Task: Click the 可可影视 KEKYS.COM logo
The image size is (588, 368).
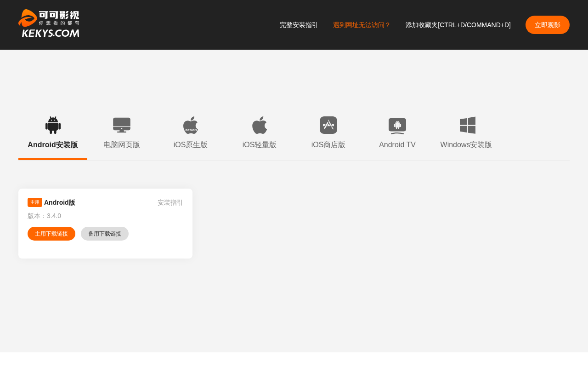Action: point(49,23)
